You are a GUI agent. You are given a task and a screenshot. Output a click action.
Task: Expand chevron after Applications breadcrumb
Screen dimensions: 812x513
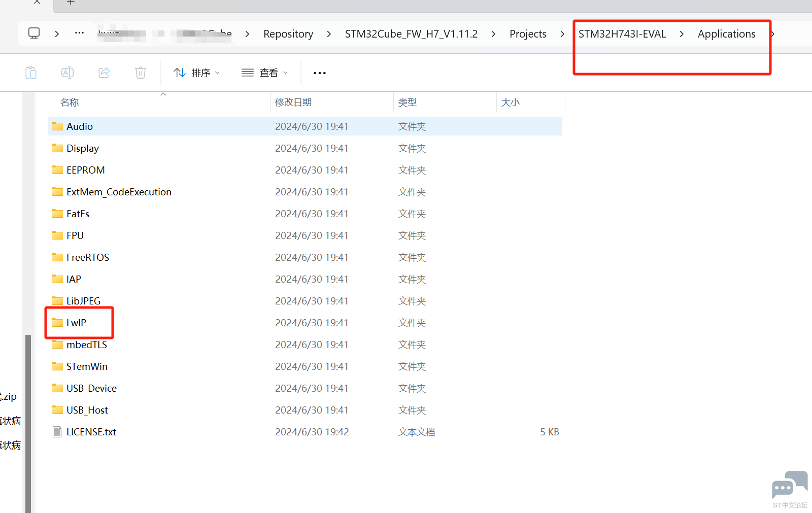[772, 33]
